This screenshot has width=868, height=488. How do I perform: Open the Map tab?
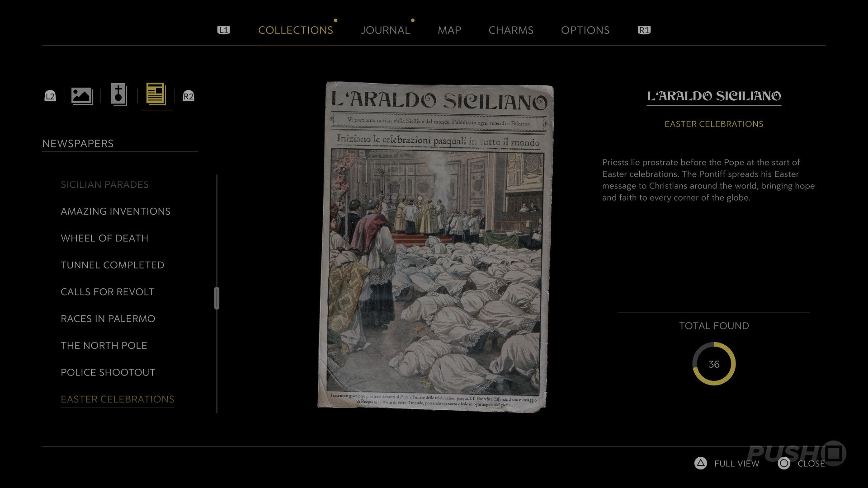449,30
